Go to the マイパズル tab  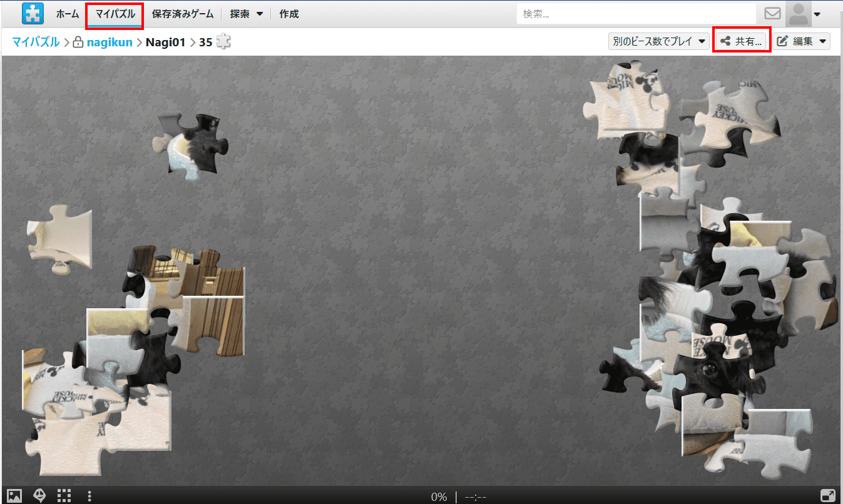(x=115, y=14)
